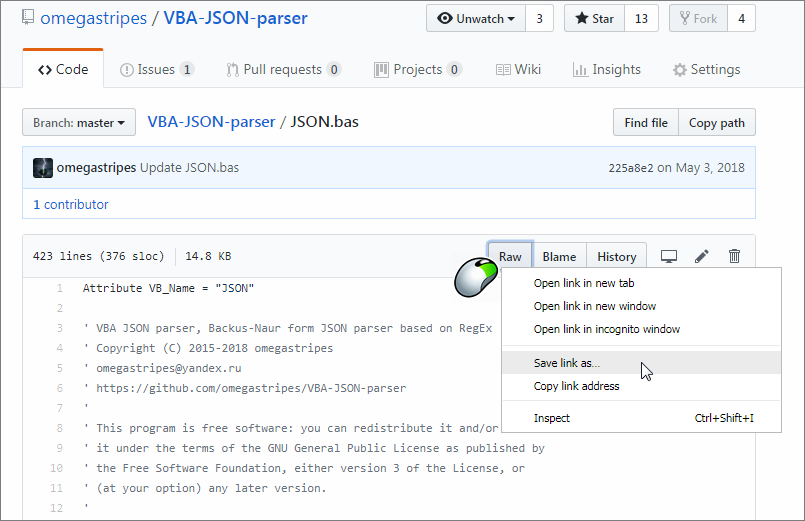805x521 pixels.
Task: Expand Branch: master dropdown
Action: point(79,122)
